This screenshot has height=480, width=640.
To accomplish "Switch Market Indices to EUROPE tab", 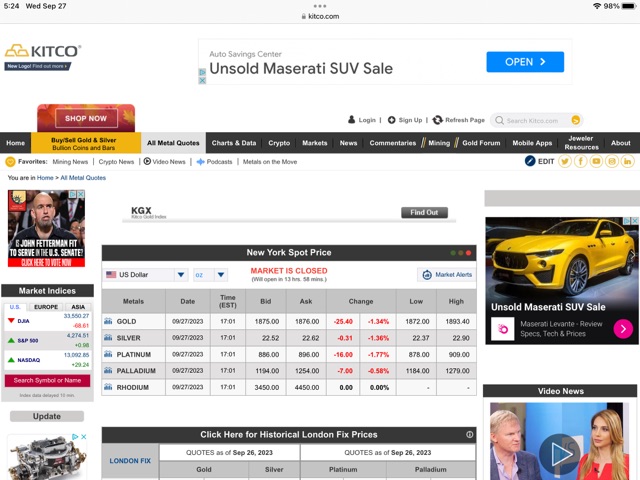I will tap(46, 307).
